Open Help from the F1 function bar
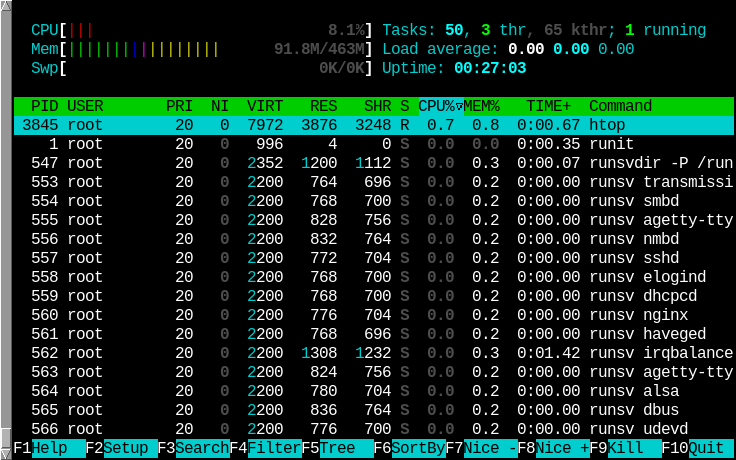Viewport: 736px width, 460px height. tap(50, 448)
